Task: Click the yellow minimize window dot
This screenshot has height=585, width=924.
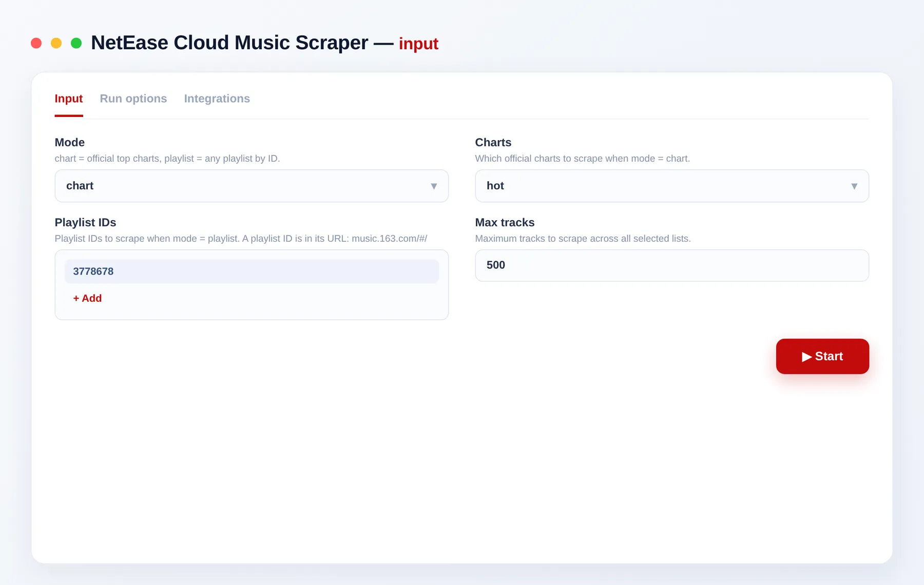Action: coord(56,43)
